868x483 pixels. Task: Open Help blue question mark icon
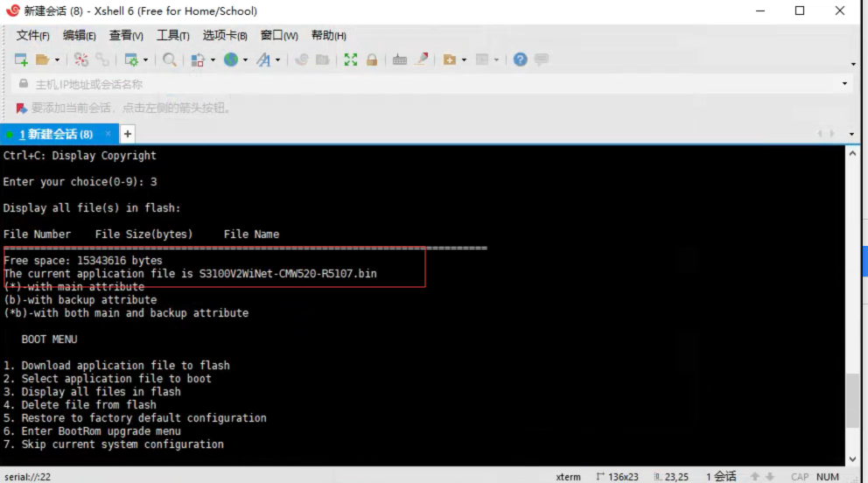click(520, 59)
